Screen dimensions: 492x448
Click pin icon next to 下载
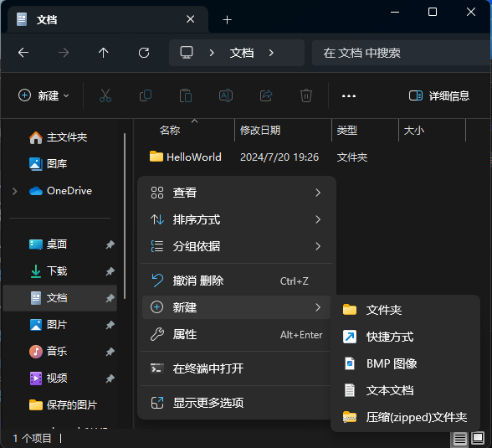click(x=110, y=271)
